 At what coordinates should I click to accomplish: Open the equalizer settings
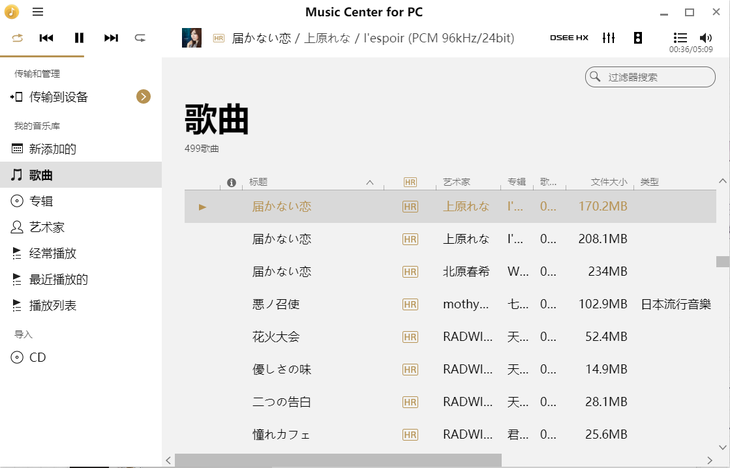[x=608, y=38]
